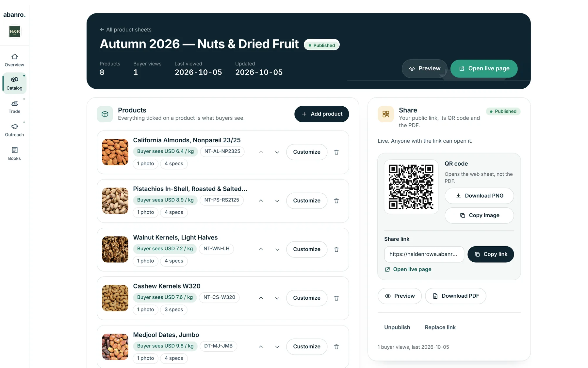Move Pistachios In-Shell up one position
Viewport: 588px width, 368px height.
(x=261, y=201)
